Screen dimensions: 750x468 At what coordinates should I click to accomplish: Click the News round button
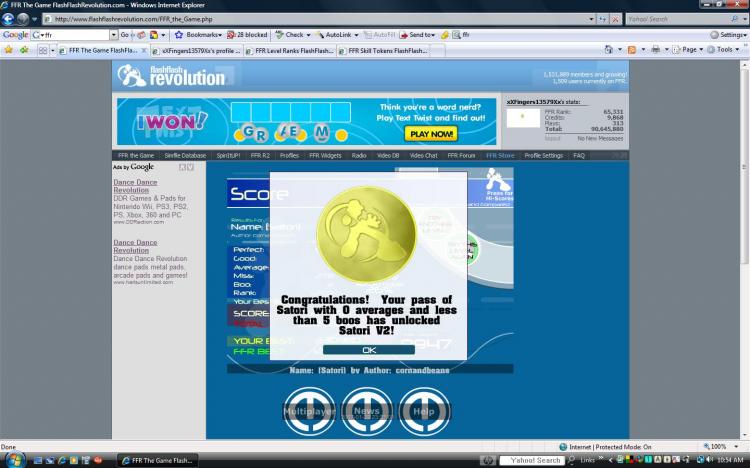367,411
